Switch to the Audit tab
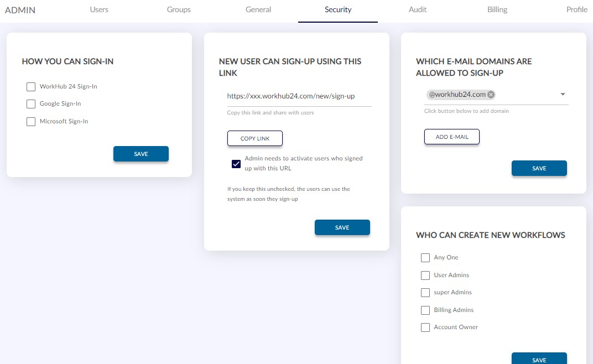593x364 pixels. point(418,10)
